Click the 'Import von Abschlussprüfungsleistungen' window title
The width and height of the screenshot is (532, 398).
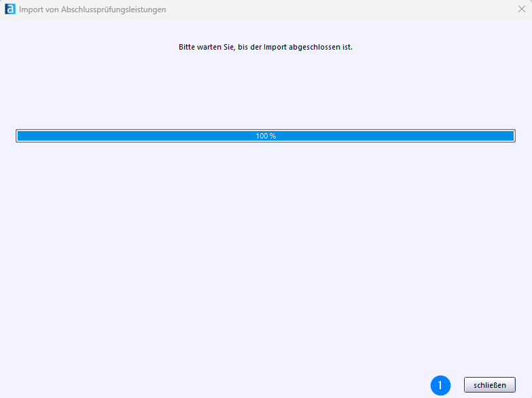click(x=92, y=10)
